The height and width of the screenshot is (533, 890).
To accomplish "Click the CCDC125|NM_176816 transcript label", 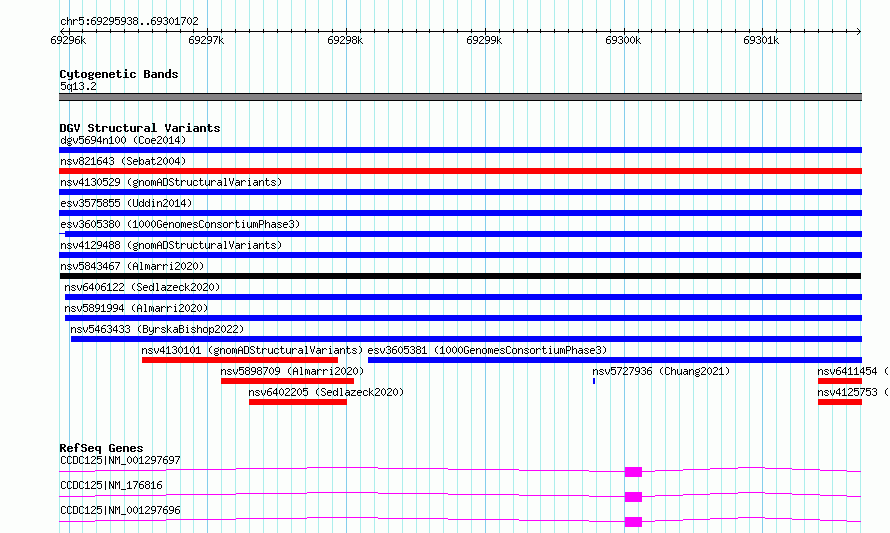I will pyautogui.click(x=111, y=485).
